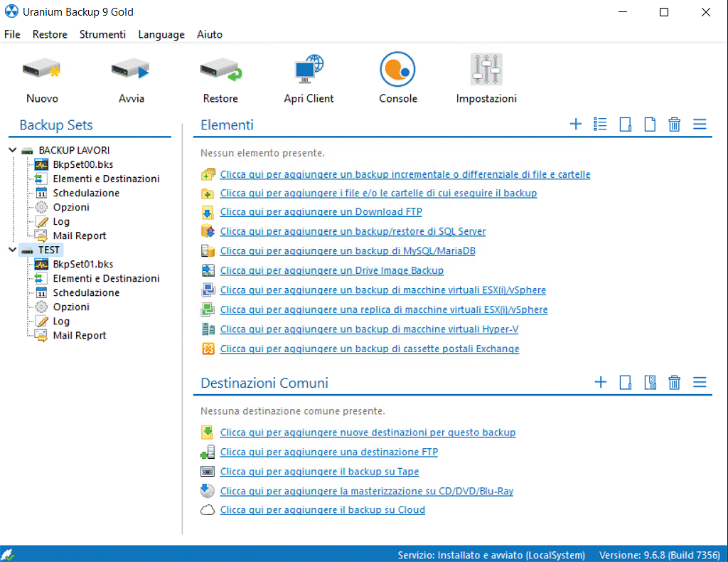Add new destinations for this backup link

[x=368, y=433]
